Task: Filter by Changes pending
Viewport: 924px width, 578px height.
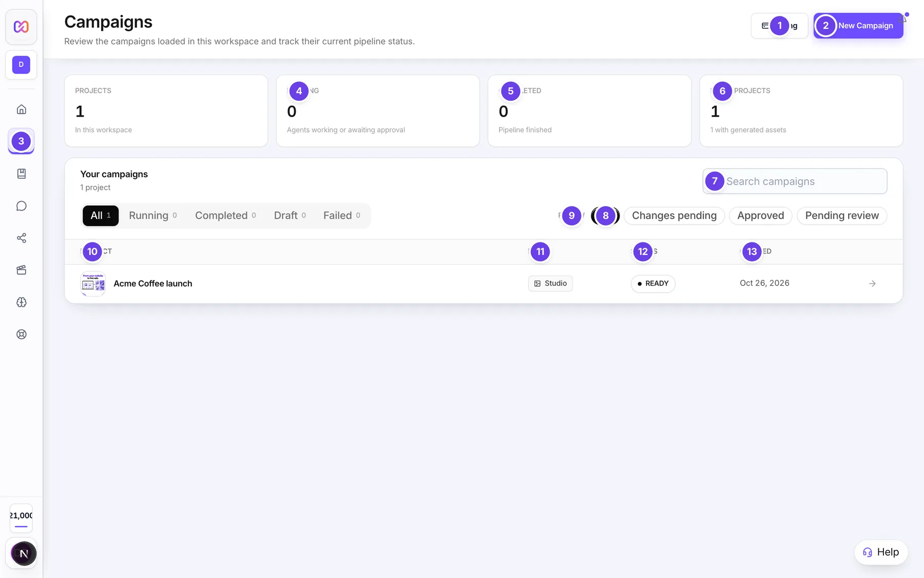Action: click(674, 216)
